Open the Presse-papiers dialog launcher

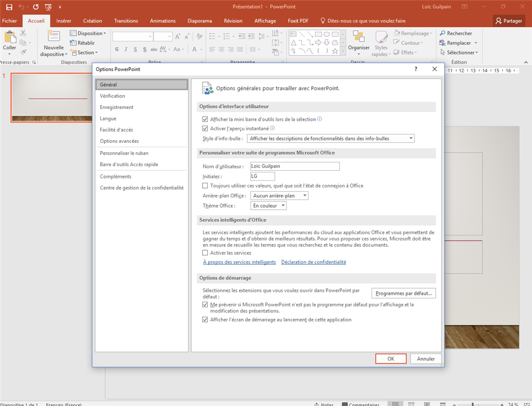click(34, 62)
